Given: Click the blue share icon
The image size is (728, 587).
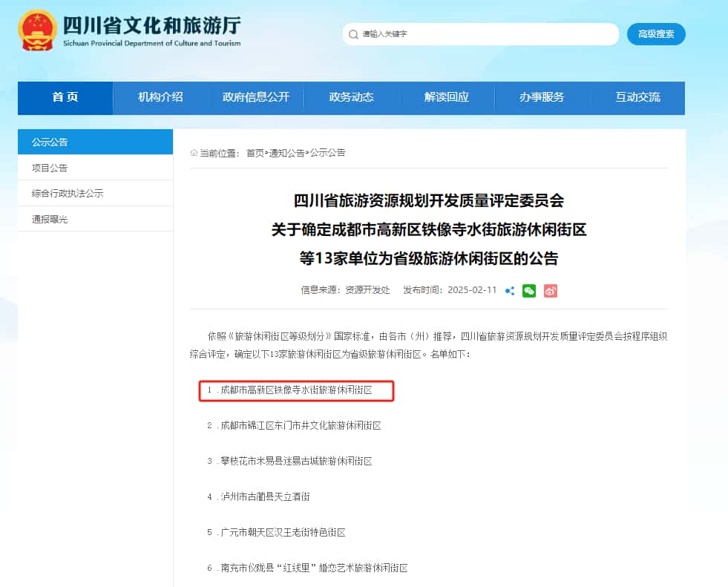Looking at the screenshot, I should (x=510, y=291).
